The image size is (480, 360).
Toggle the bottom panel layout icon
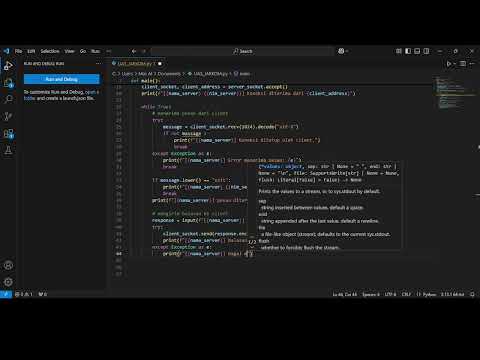tap(417, 51)
